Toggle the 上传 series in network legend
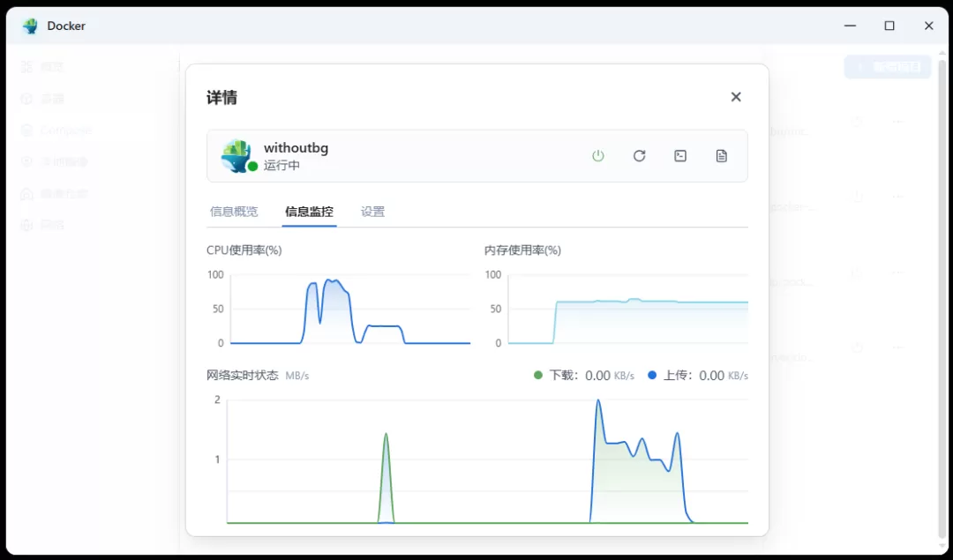The image size is (953, 560). (x=698, y=376)
